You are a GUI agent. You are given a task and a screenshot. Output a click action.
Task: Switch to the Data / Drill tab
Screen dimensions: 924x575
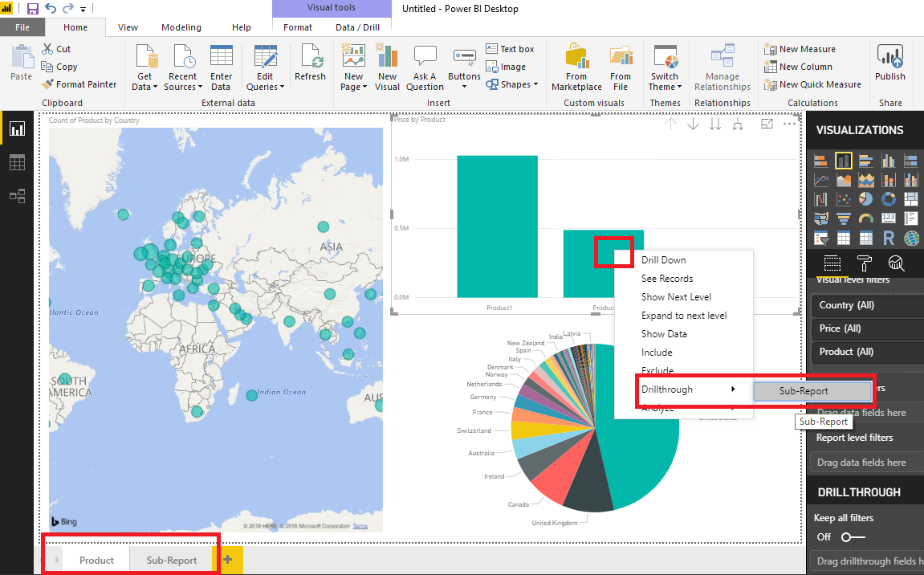(x=357, y=27)
